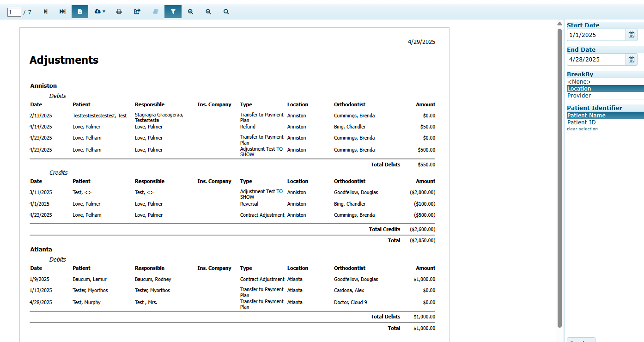Click orthodontist Doctor, Cloud 9
This screenshot has width=644, height=342.
[x=350, y=302]
